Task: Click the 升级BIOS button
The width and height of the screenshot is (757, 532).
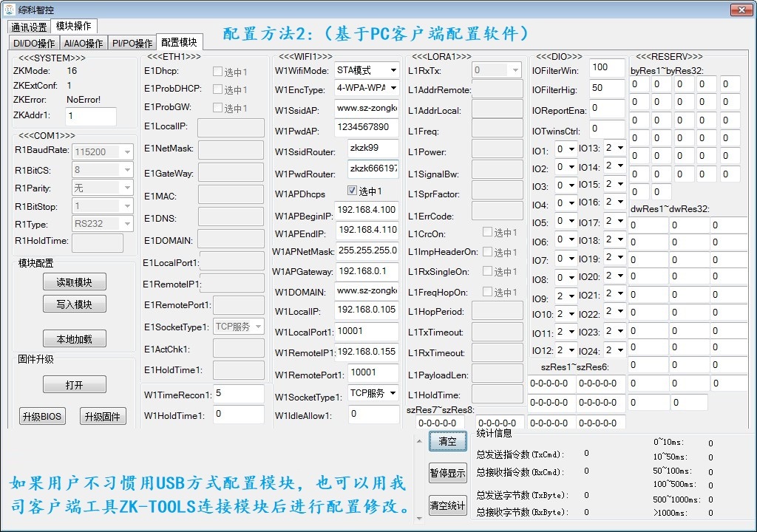Action: (x=42, y=416)
